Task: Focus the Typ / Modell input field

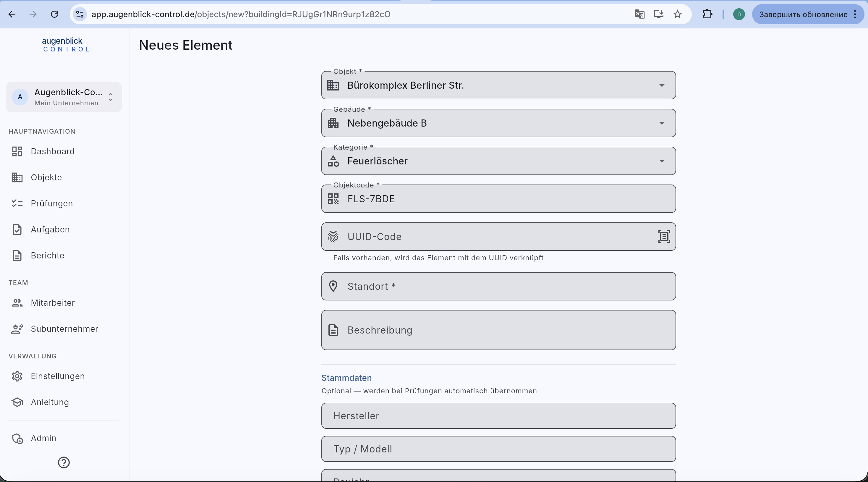Action: click(x=498, y=449)
